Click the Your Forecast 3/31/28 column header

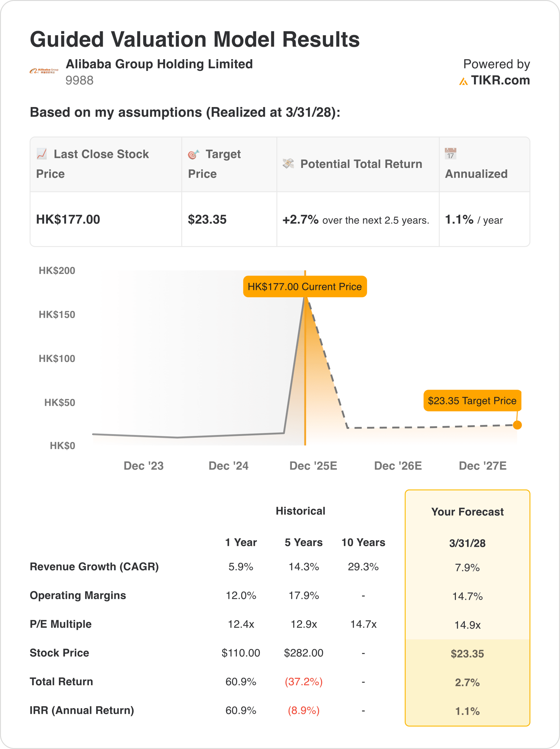point(467,543)
